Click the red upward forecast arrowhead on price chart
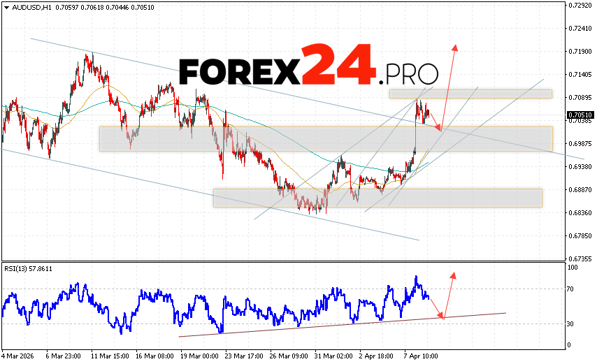 tap(455, 48)
